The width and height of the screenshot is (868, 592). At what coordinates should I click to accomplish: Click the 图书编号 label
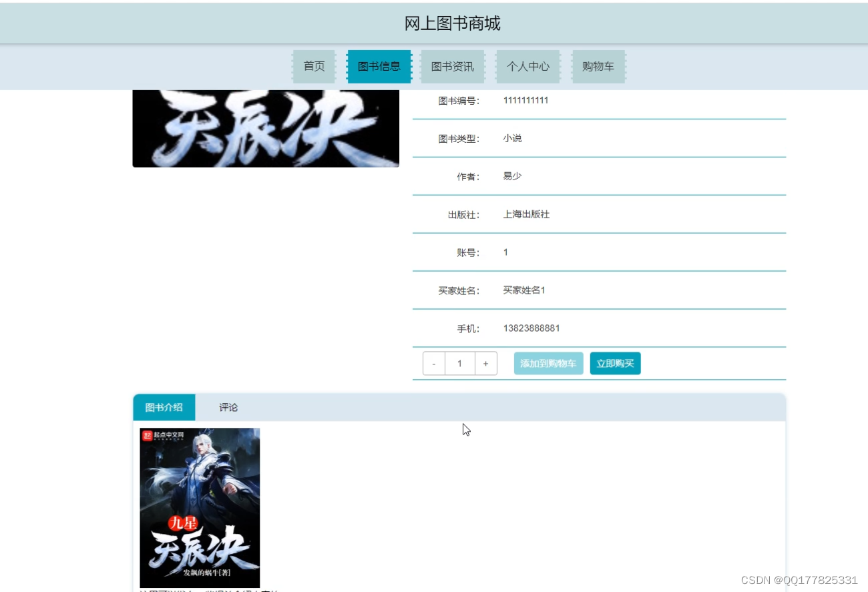pyautogui.click(x=459, y=101)
